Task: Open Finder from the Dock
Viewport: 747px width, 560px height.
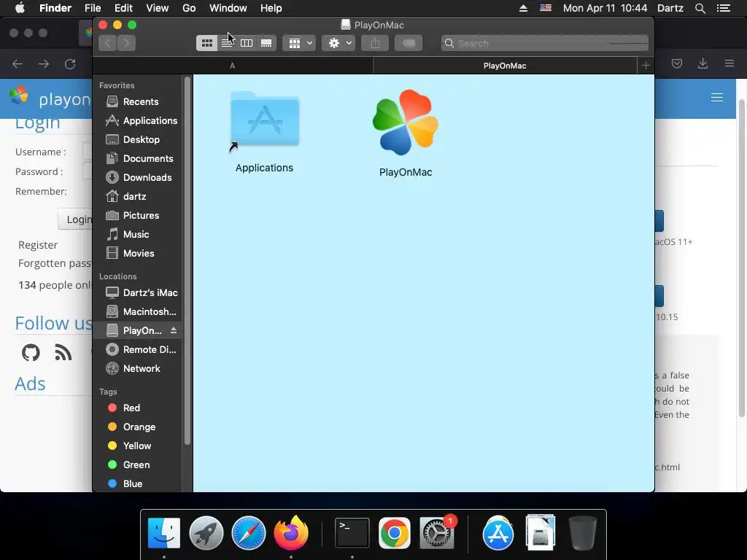Action: (164, 533)
